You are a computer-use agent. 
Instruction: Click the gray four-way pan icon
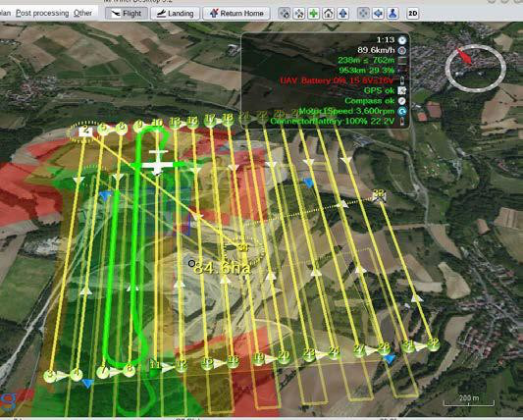point(363,14)
